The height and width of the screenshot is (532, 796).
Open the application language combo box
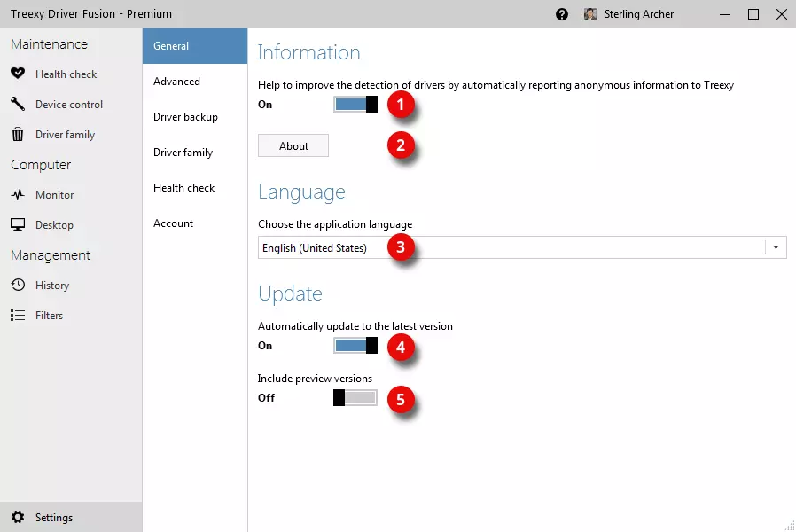[x=522, y=247]
